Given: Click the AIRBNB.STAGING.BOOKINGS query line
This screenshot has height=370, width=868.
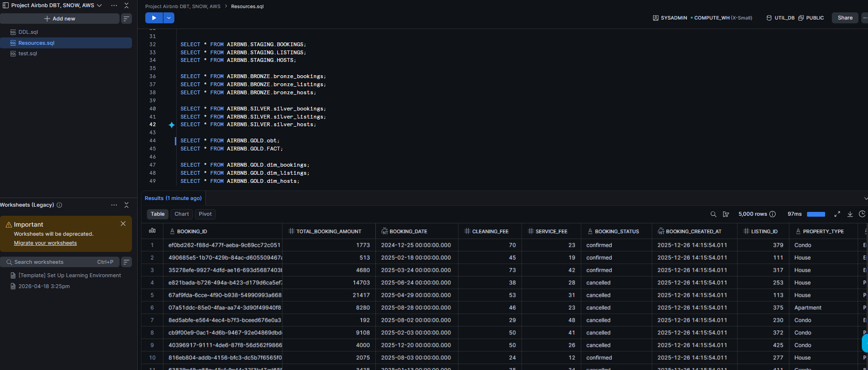Looking at the screenshot, I should coord(243,45).
